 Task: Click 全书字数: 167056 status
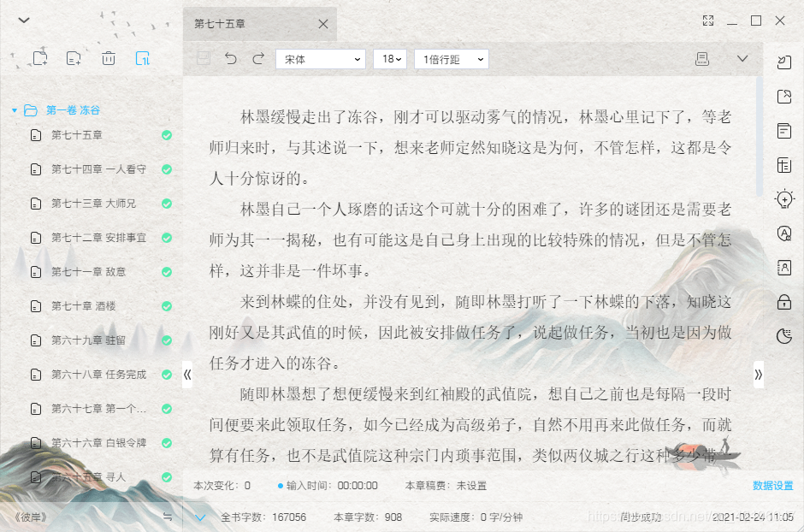(263, 517)
